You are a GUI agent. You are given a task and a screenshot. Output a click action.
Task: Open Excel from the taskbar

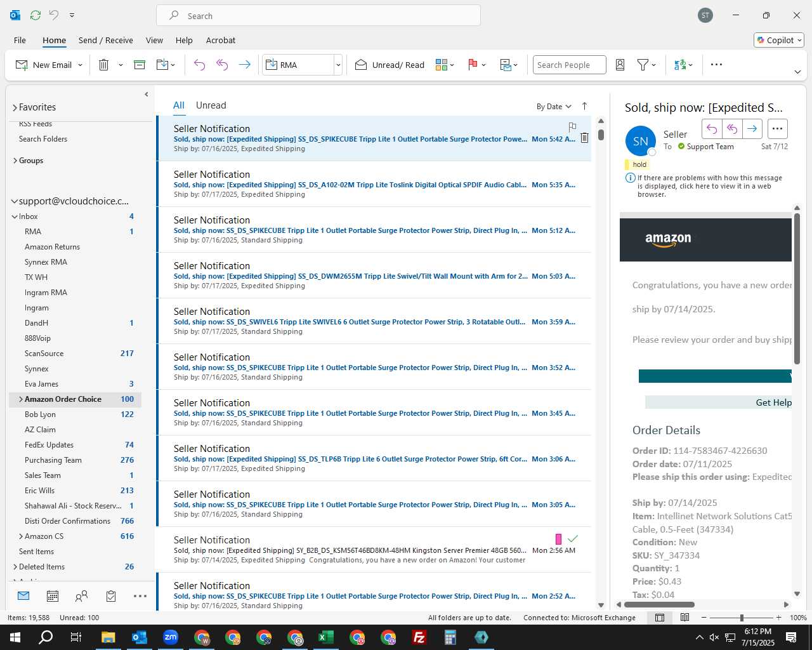click(326, 637)
